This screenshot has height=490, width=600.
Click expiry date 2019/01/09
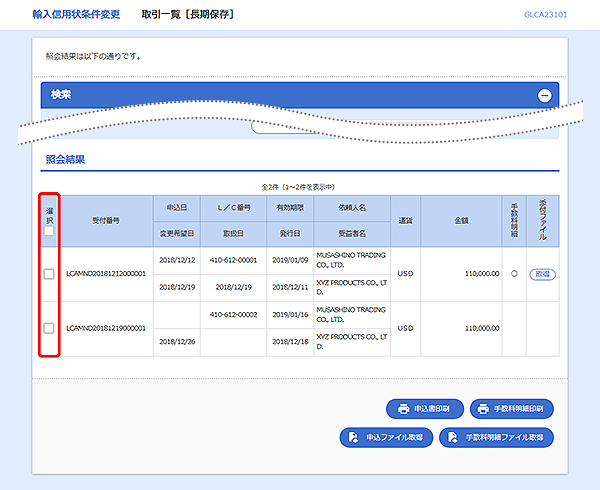pos(290,260)
